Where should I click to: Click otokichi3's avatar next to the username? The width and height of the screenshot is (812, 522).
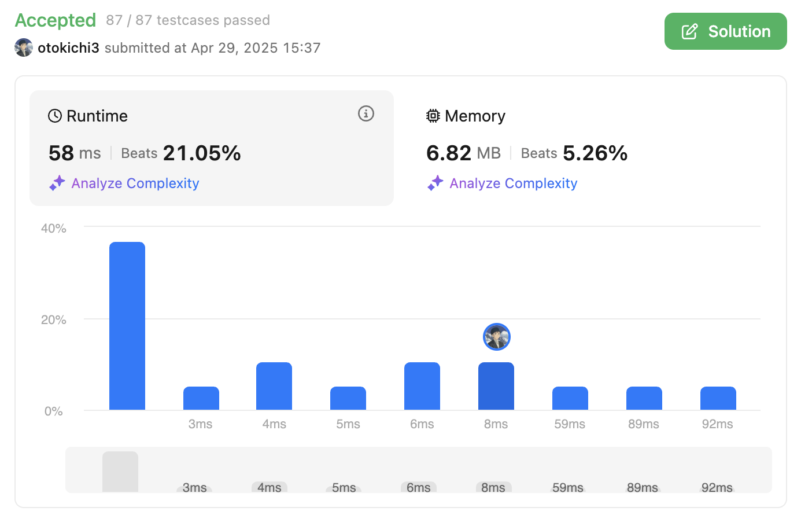[24, 47]
